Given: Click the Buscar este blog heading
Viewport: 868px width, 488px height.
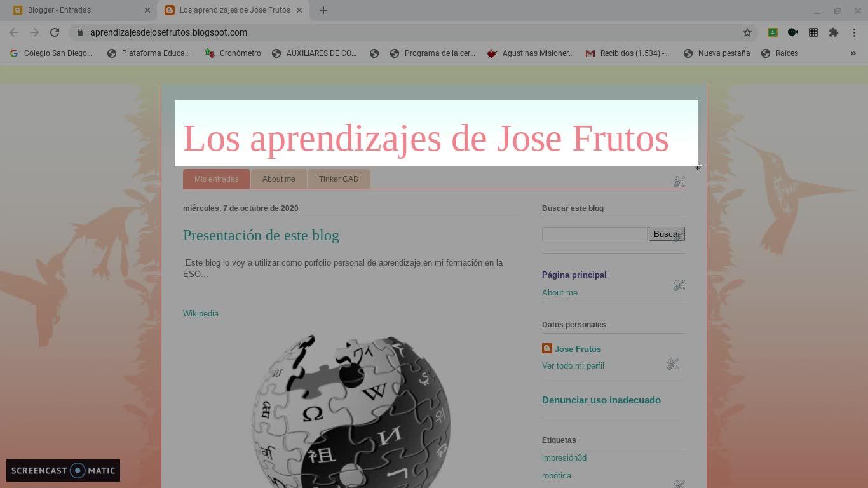Looking at the screenshot, I should [x=573, y=208].
